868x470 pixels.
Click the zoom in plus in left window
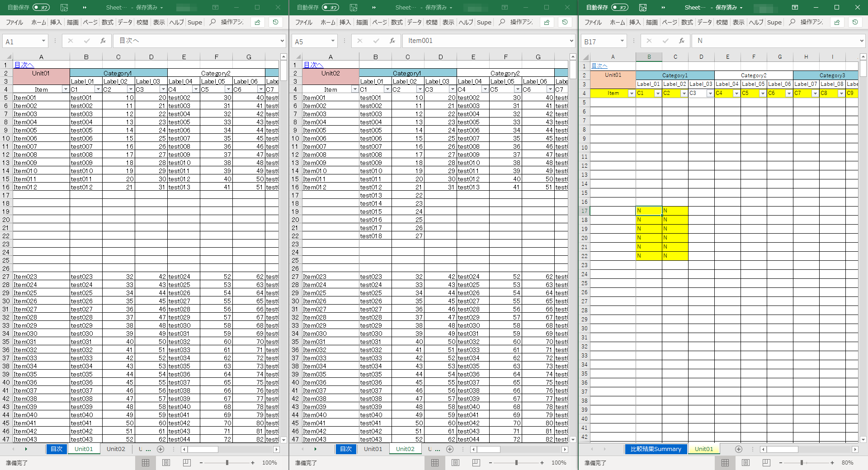tap(253, 463)
